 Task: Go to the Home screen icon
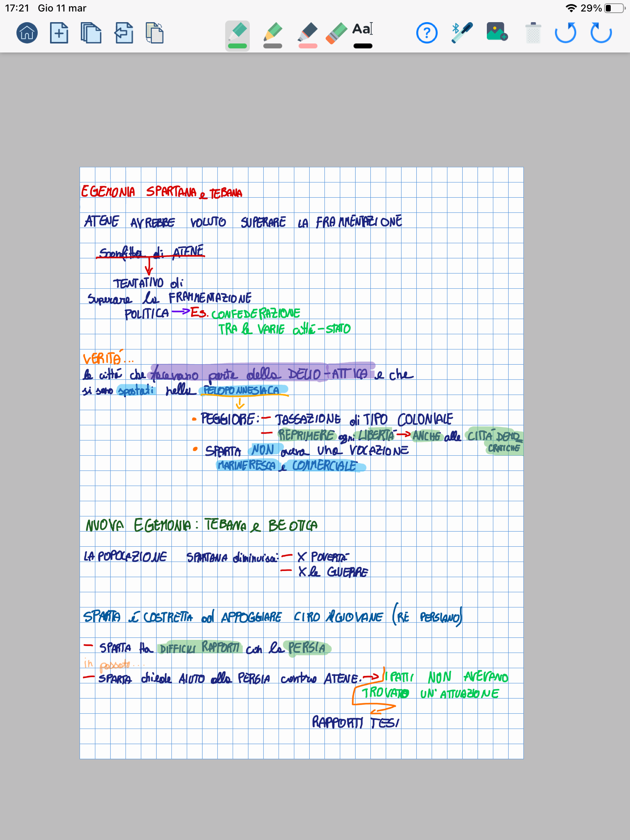coord(27,33)
